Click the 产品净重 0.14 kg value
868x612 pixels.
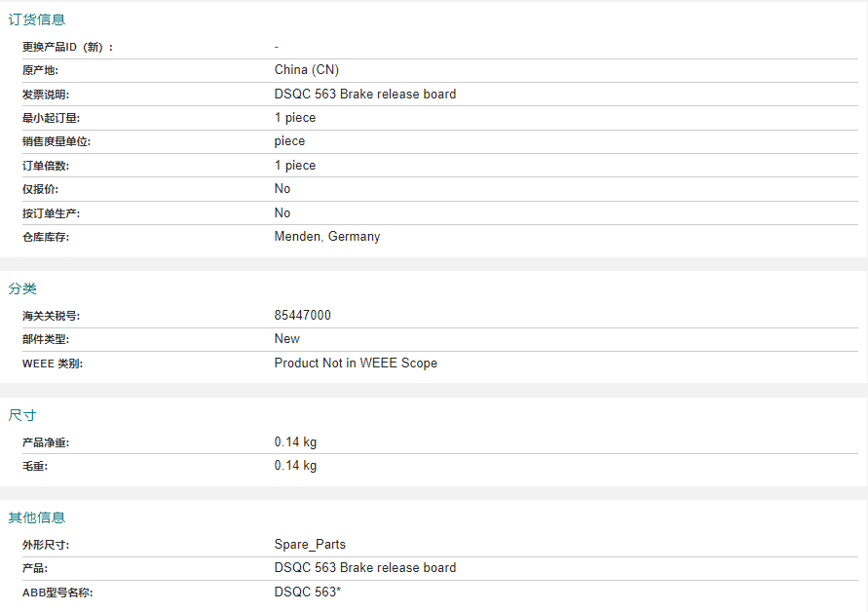click(295, 442)
